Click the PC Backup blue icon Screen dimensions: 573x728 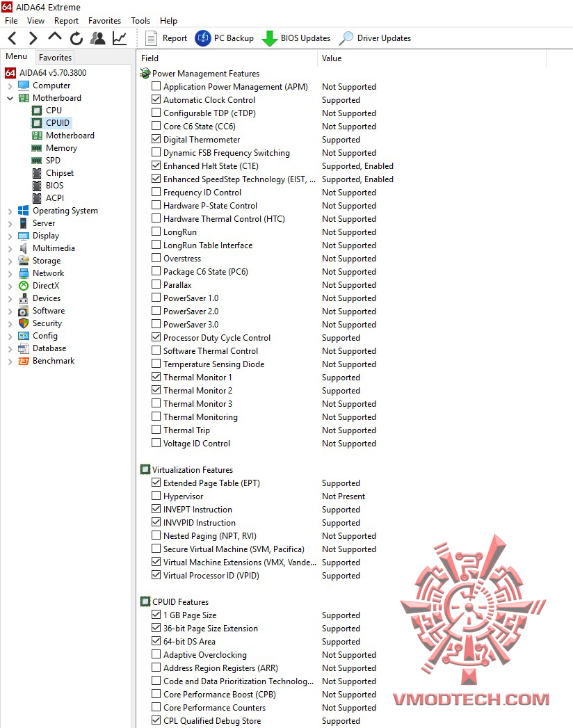(x=203, y=38)
